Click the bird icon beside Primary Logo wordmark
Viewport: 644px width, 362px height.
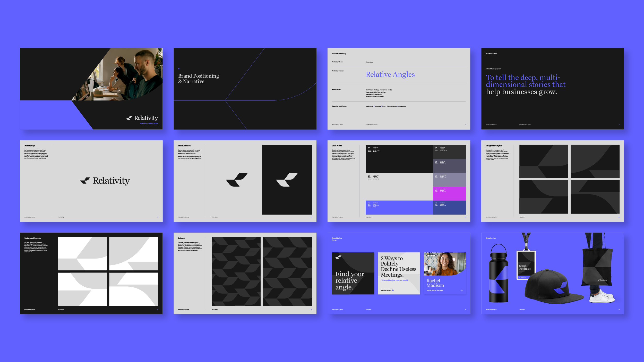pyautogui.click(x=85, y=180)
